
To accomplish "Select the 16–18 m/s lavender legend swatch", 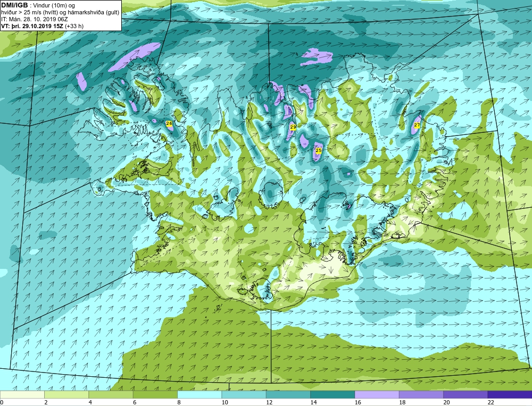I will [x=377, y=394].
